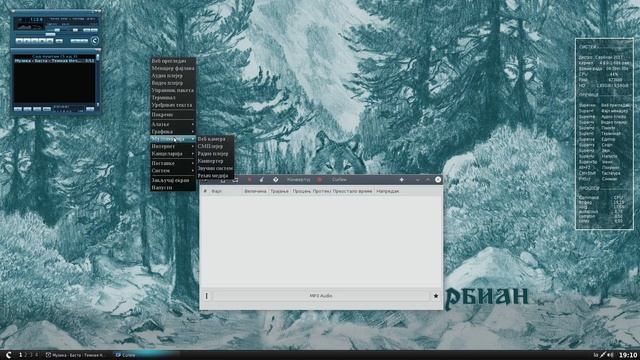Click eject button in audio player
The image size is (640, 360).
[x=59, y=41]
